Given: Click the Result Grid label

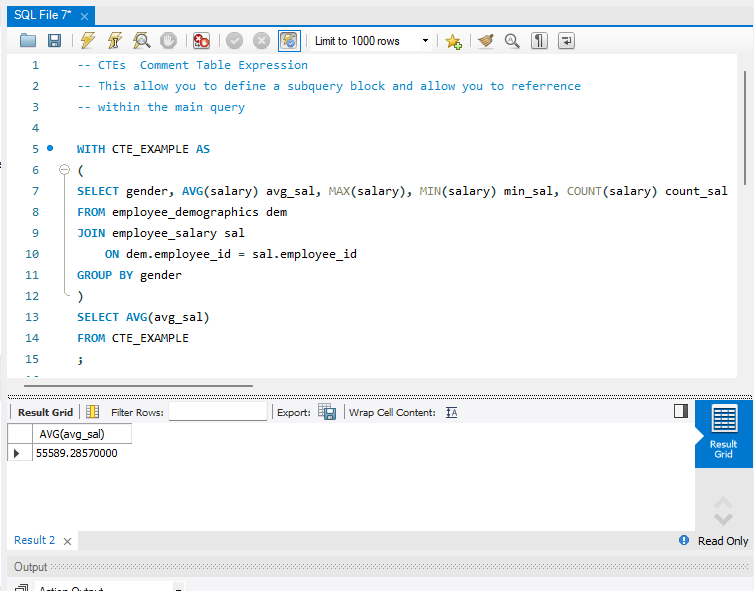Looking at the screenshot, I should [x=45, y=412].
